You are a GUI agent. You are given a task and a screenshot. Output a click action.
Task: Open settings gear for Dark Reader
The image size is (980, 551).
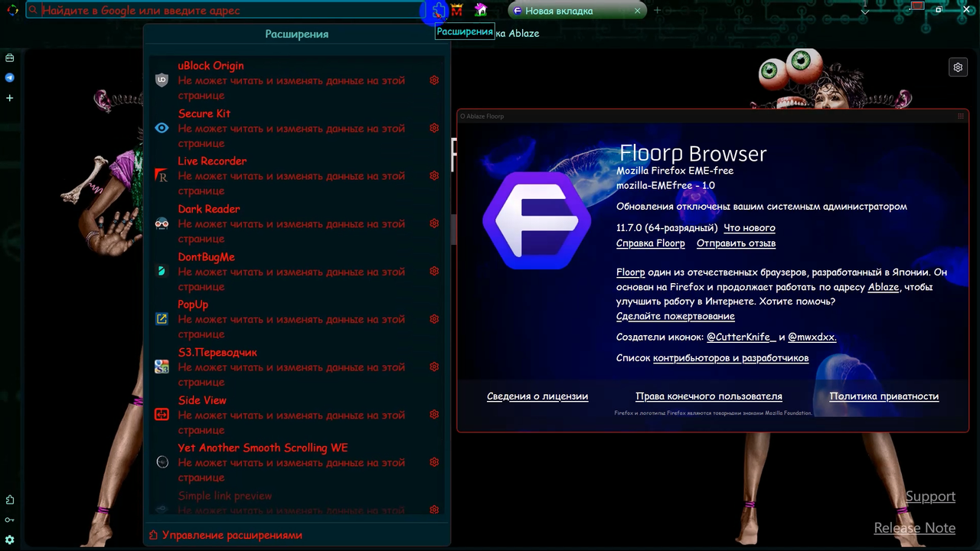(434, 223)
